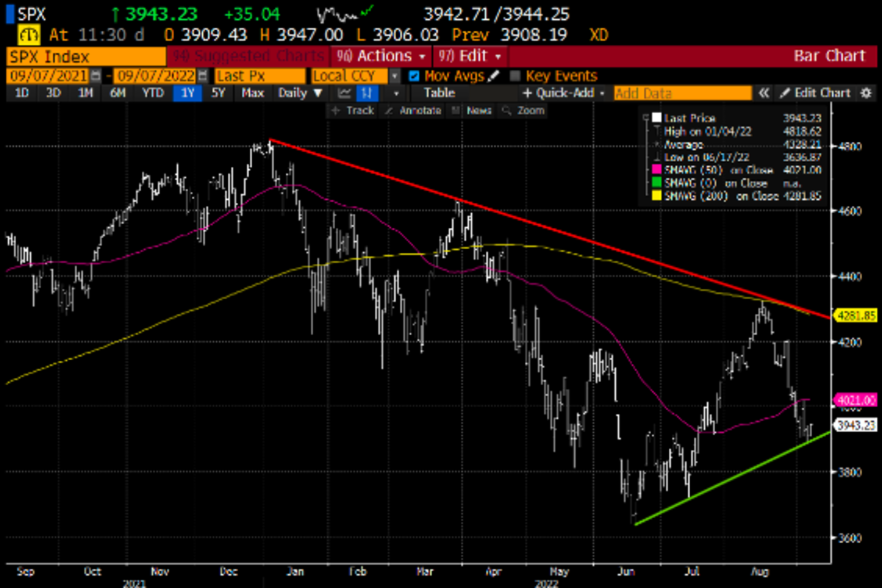Activate the Zoom magnifier tool
Viewport: 882px width, 588px height.
[522, 110]
